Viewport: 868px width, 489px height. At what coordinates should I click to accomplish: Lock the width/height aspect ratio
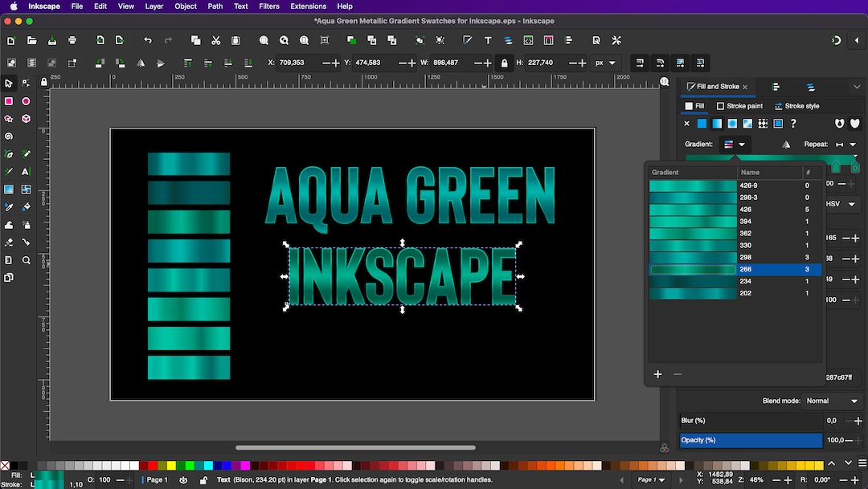pos(505,61)
